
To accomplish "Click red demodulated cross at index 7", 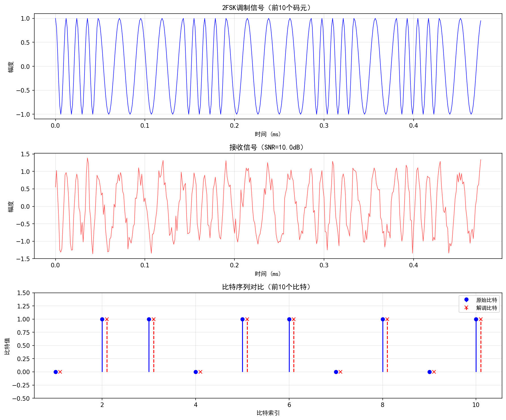I will click(340, 372).
